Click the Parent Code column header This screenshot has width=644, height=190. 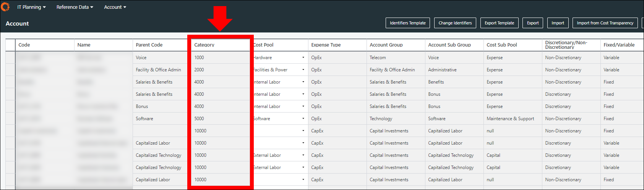tap(149, 45)
